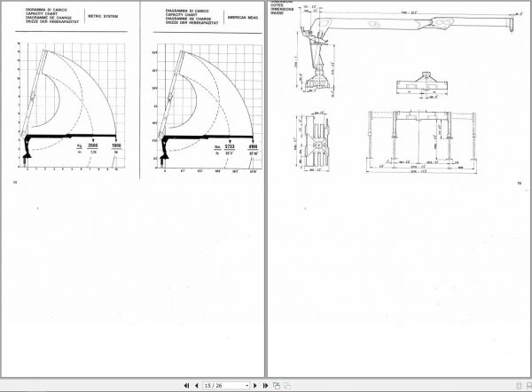Click the DIMENSIONS title on right page
Screen dimensions: 532x392
[282, 9]
